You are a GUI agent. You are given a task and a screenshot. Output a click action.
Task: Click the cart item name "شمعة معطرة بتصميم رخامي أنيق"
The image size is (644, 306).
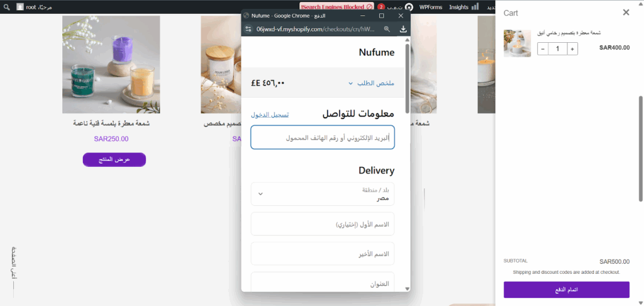coord(569,33)
